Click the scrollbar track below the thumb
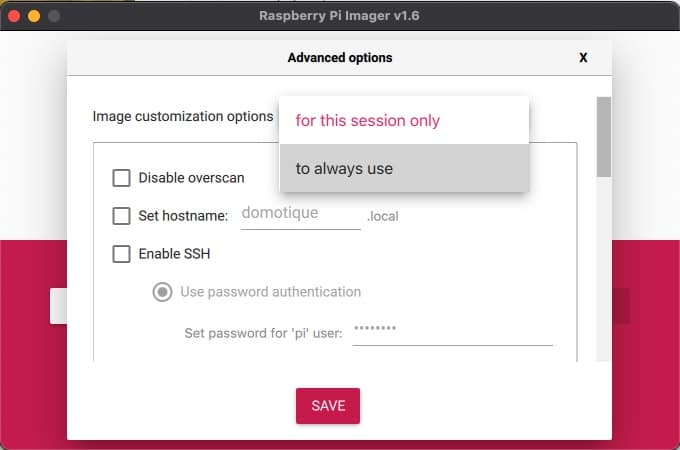 click(x=604, y=269)
